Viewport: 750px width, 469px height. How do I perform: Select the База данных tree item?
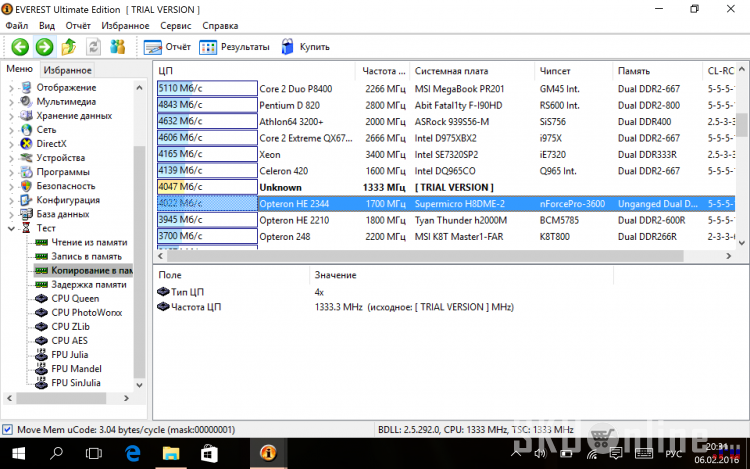63,214
